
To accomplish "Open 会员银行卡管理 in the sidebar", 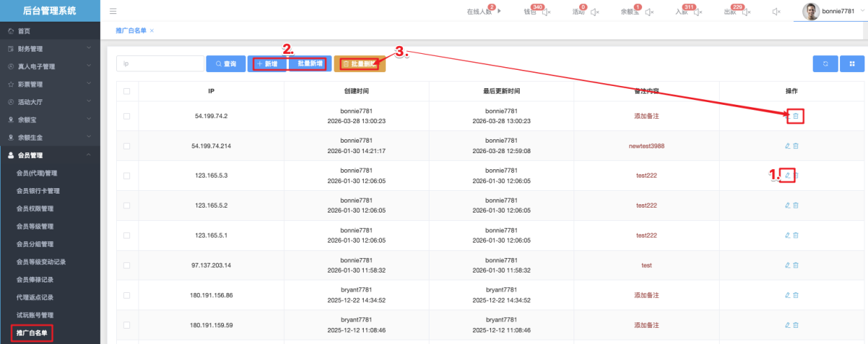I will click(48, 191).
